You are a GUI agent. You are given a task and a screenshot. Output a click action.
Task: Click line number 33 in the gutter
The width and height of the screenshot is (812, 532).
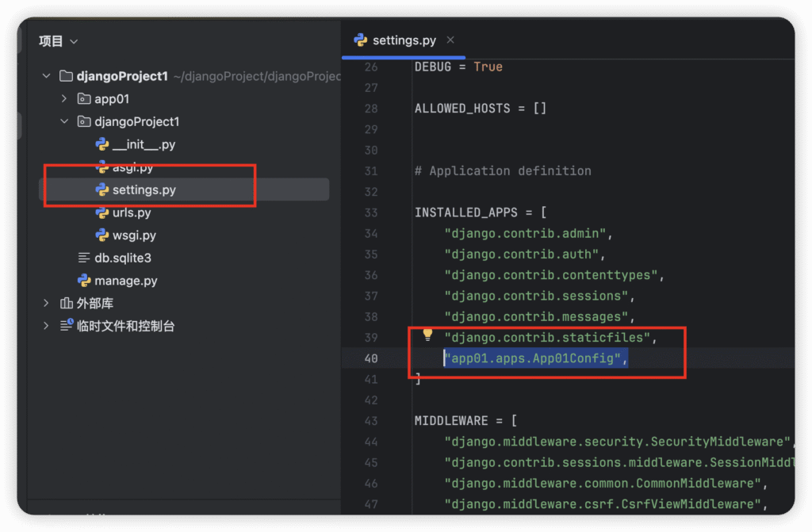click(370, 212)
